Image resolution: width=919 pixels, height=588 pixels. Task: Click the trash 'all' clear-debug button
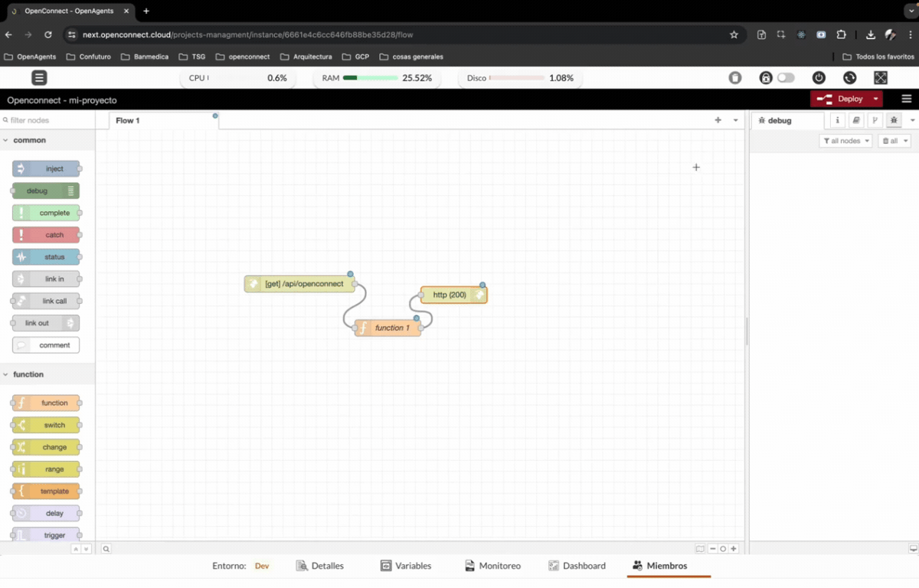coord(889,141)
